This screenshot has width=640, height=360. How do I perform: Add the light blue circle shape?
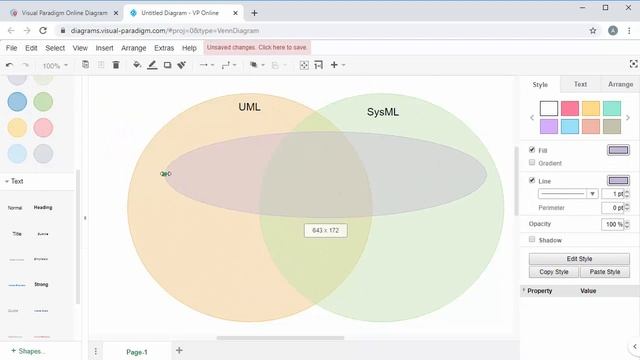click(17, 154)
